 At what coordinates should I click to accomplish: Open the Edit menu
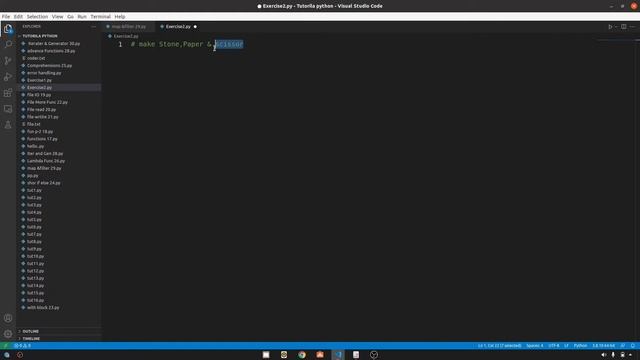click(x=18, y=17)
